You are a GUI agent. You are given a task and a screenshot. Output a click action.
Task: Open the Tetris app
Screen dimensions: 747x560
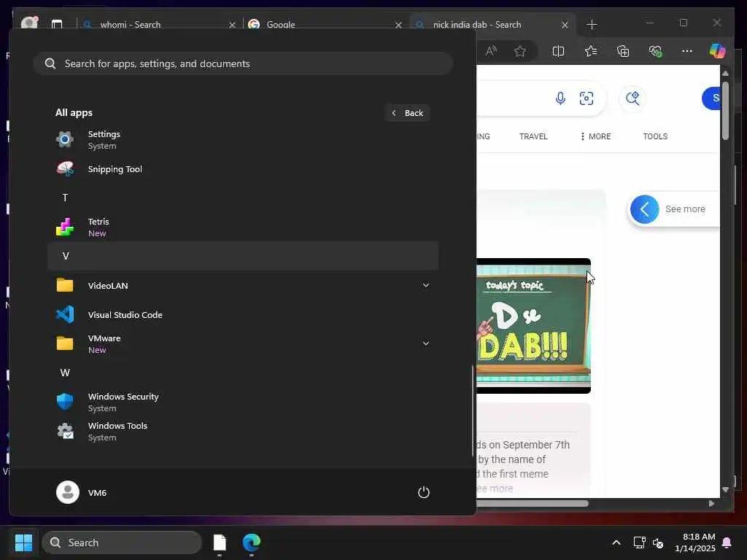point(243,227)
